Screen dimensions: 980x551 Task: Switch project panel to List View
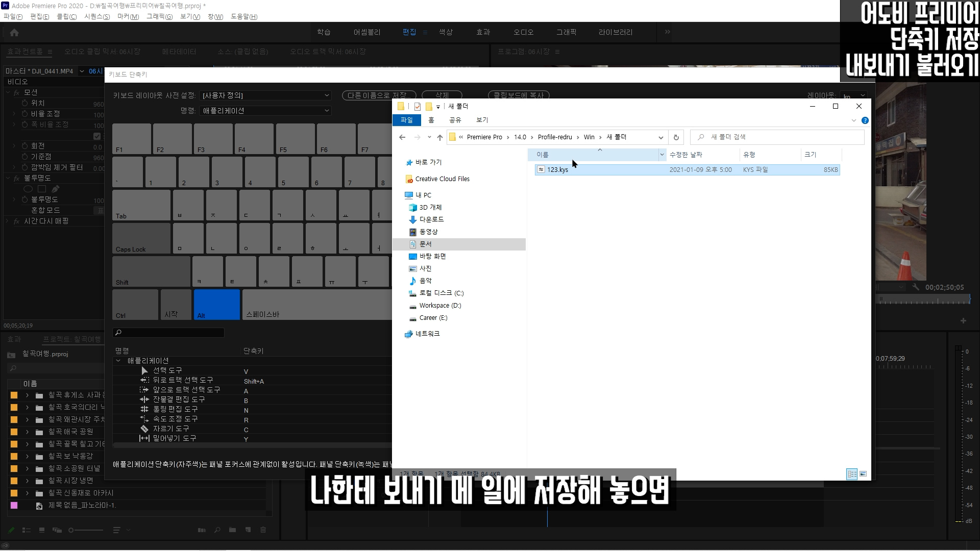(27, 530)
